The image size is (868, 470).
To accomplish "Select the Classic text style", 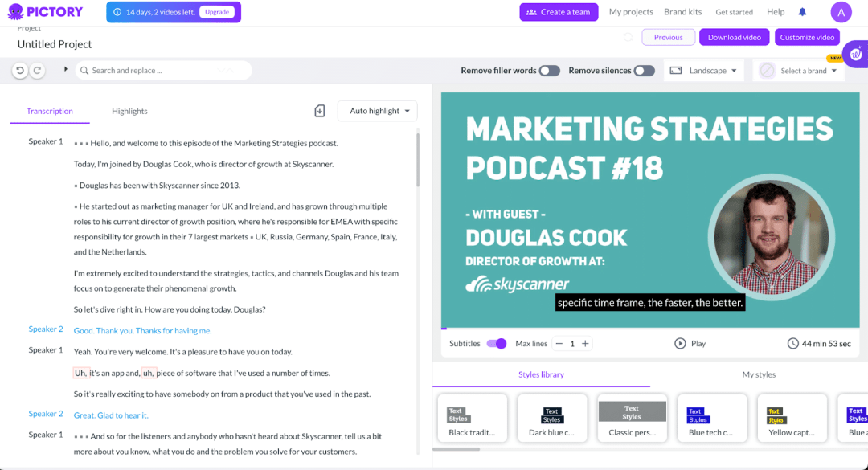I will [x=633, y=418].
